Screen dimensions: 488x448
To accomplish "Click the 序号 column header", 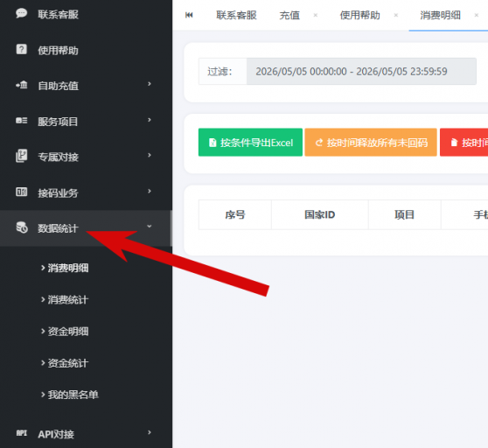I will (235, 215).
